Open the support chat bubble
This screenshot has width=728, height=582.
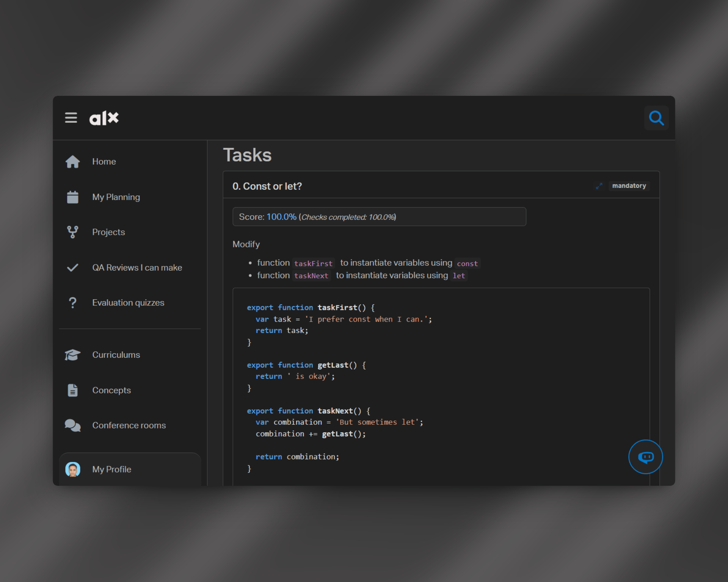(x=646, y=457)
